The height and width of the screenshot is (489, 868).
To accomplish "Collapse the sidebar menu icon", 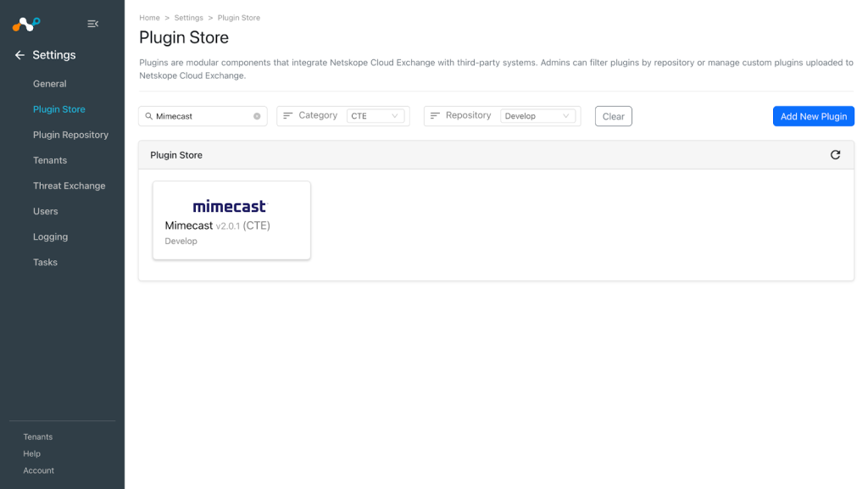I will [93, 24].
